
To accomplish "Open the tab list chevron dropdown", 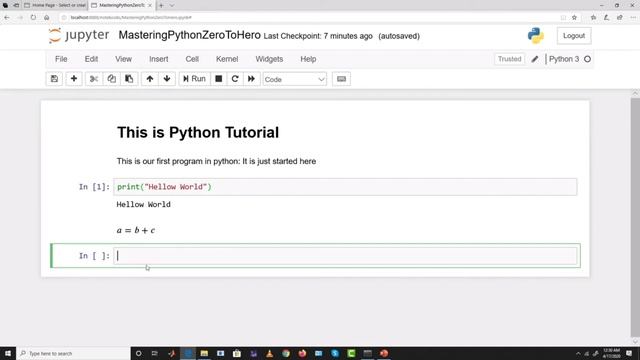I will 172,5.
